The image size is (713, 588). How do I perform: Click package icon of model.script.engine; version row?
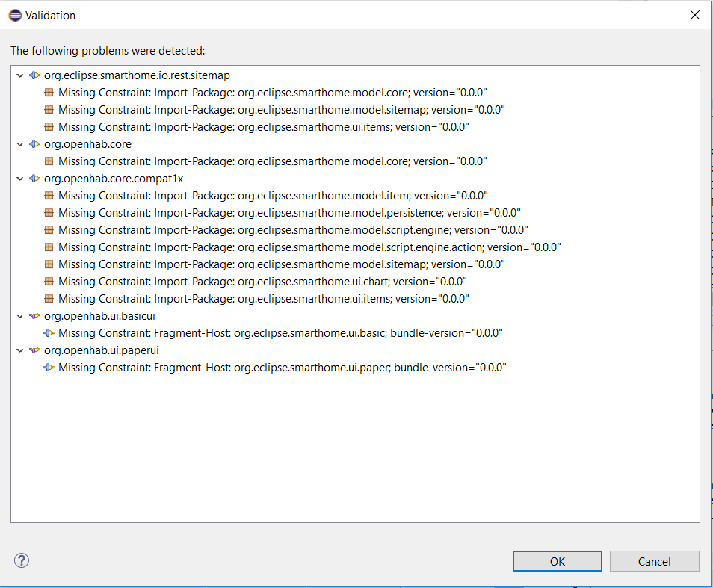pyautogui.click(x=49, y=230)
